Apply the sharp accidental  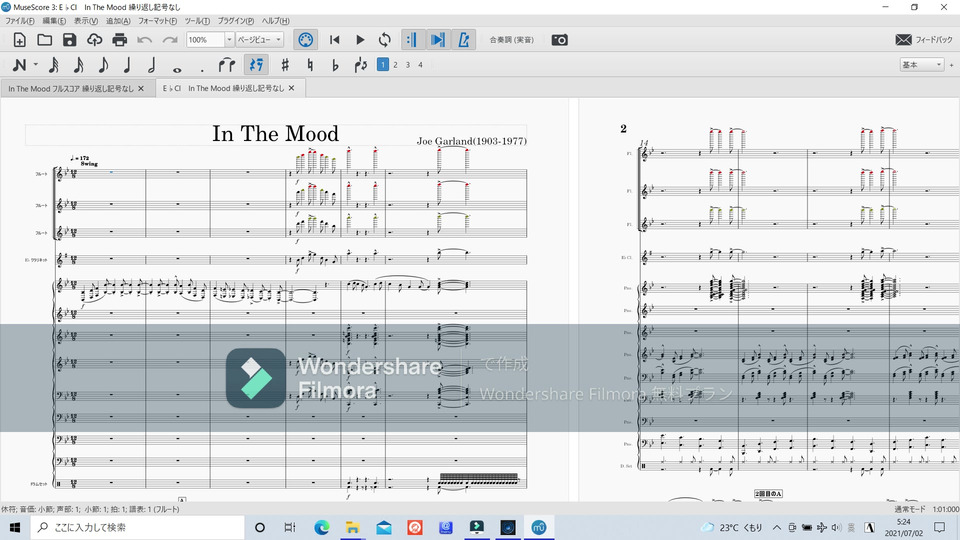coord(285,64)
